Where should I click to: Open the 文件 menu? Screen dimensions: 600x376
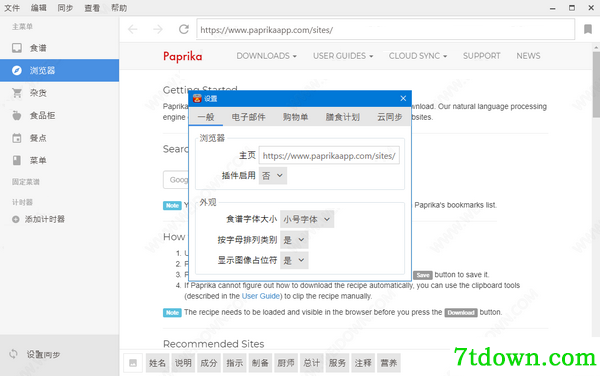click(x=12, y=8)
